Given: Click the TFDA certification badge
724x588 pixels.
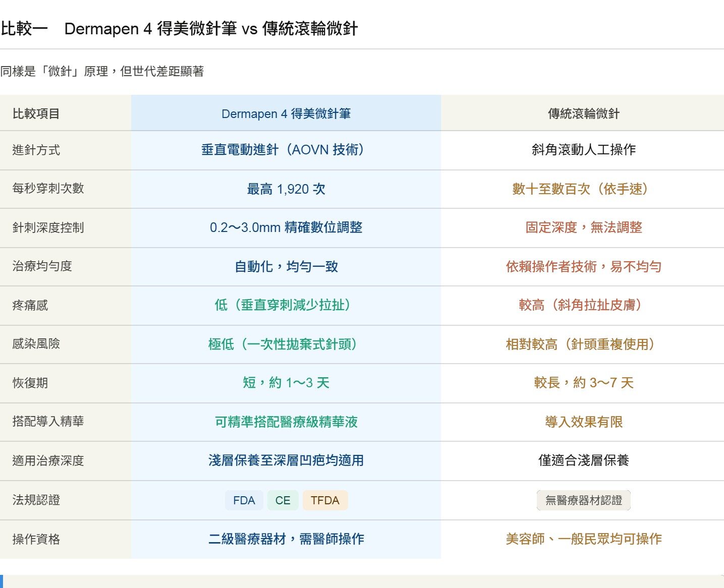Looking at the screenshot, I should pos(325,500).
